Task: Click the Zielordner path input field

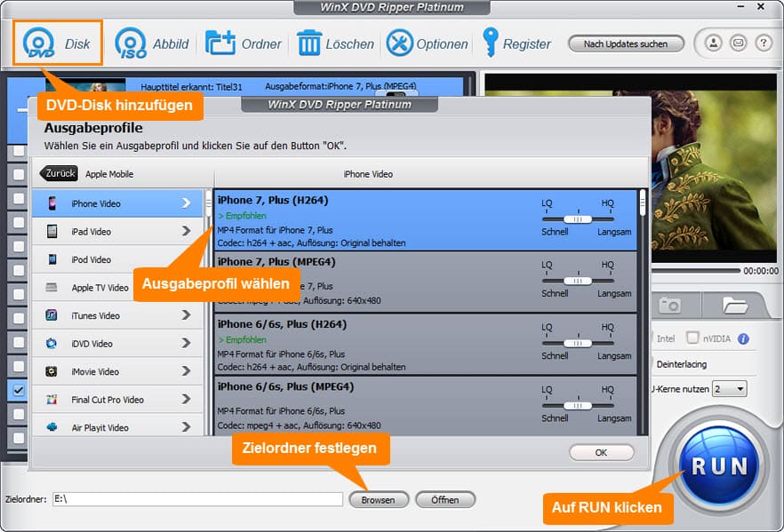Action: pos(197,499)
